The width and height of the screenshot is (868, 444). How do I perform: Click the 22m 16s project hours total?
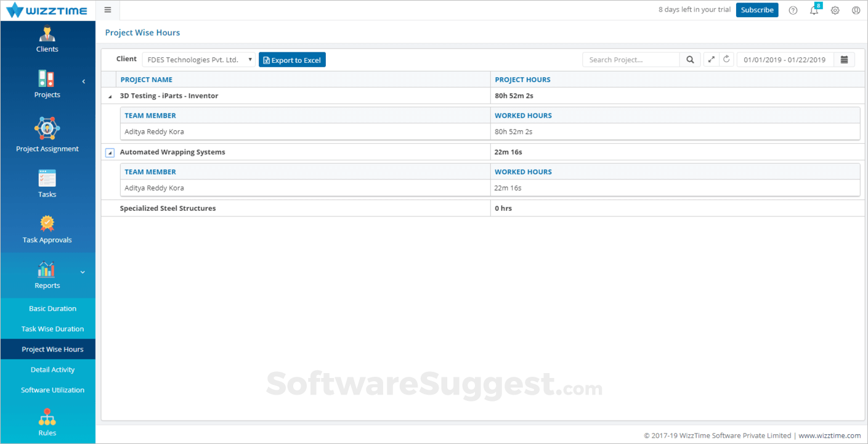click(508, 152)
